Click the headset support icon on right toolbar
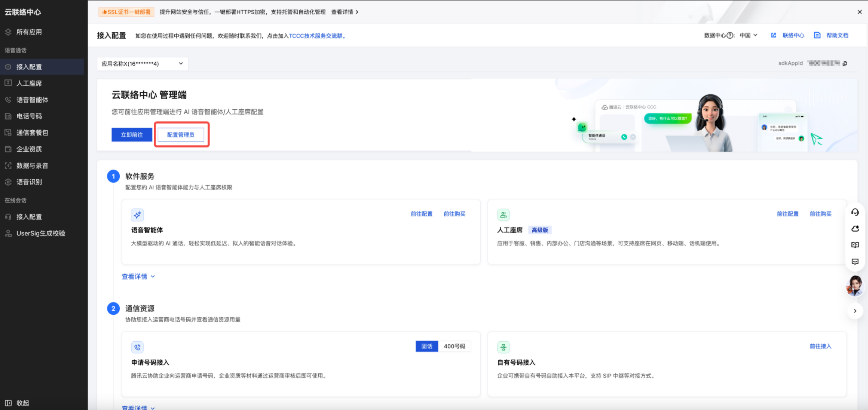The image size is (868, 410). (855, 212)
